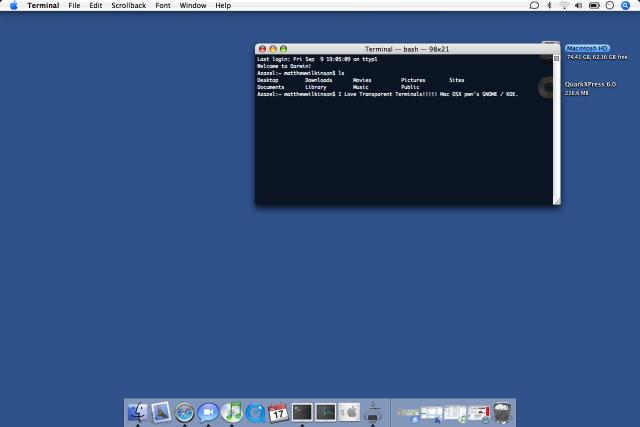Open the iChat status bubble menu
The image size is (640, 427).
pyautogui.click(x=534, y=5)
